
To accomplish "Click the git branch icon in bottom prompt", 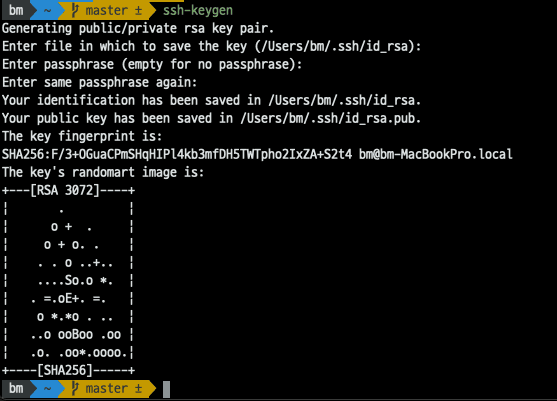I will click(75, 389).
